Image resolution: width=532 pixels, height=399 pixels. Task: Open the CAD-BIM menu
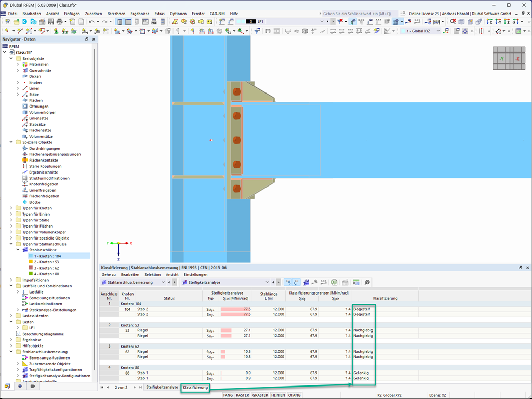point(217,14)
